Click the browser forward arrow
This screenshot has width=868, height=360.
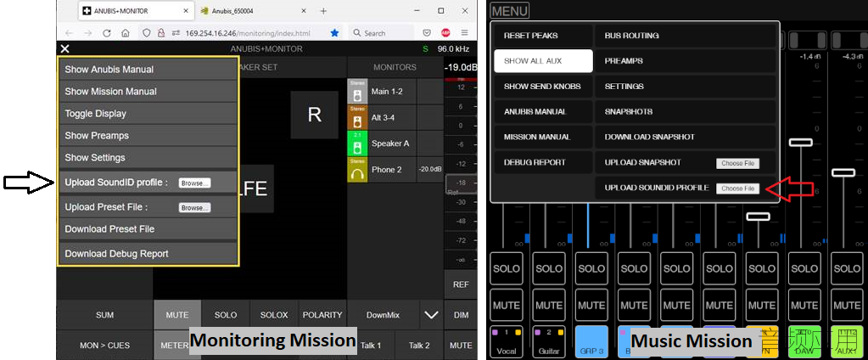tap(88, 33)
